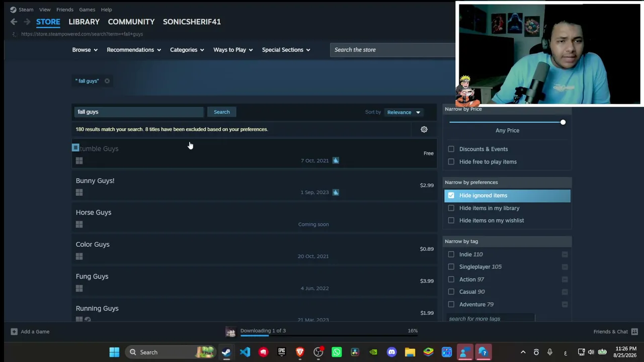The width and height of the screenshot is (644, 362).
Task: Open File Explorer from the taskbar
Action: tap(410, 352)
